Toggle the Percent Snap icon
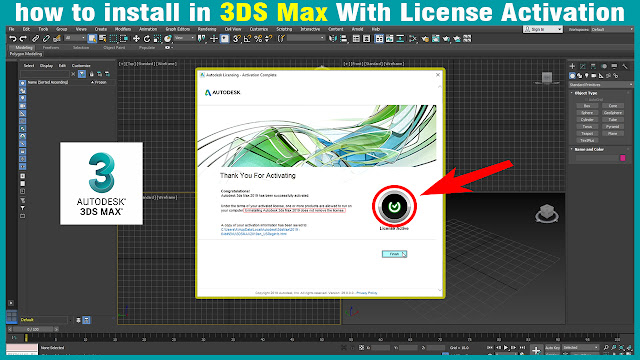 [258, 39]
